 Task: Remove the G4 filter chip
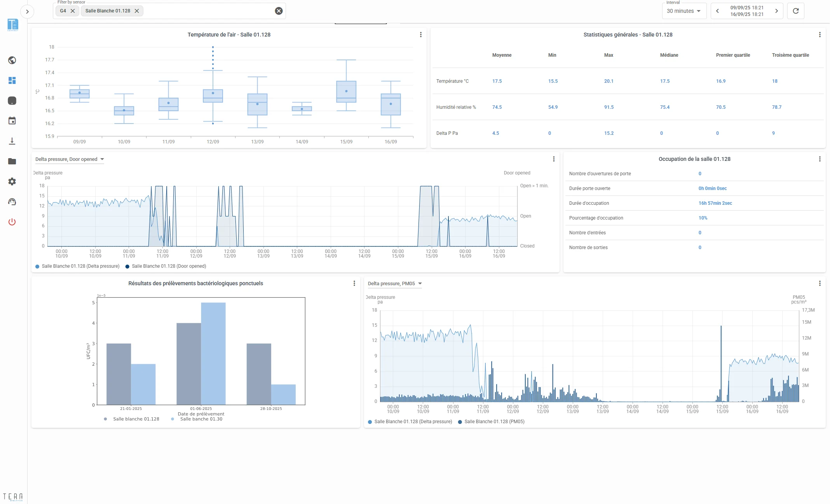tap(73, 11)
